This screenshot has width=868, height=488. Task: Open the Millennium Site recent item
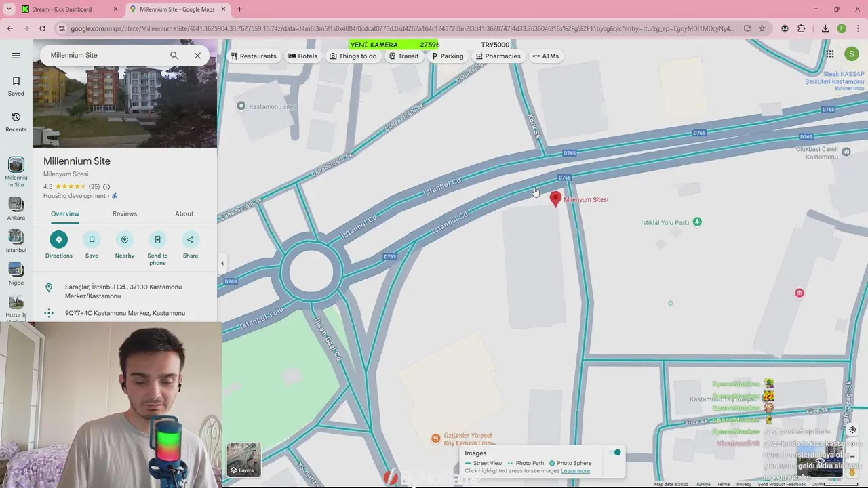(16, 173)
